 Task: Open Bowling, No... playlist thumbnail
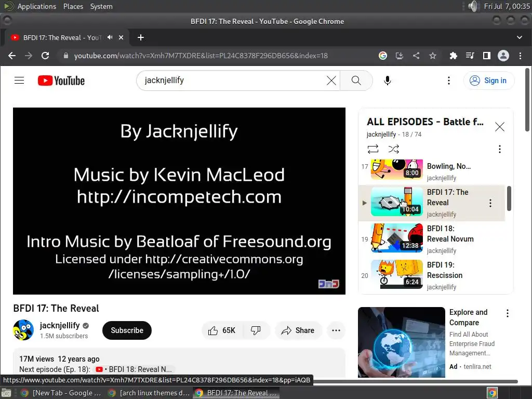click(396, 169)
